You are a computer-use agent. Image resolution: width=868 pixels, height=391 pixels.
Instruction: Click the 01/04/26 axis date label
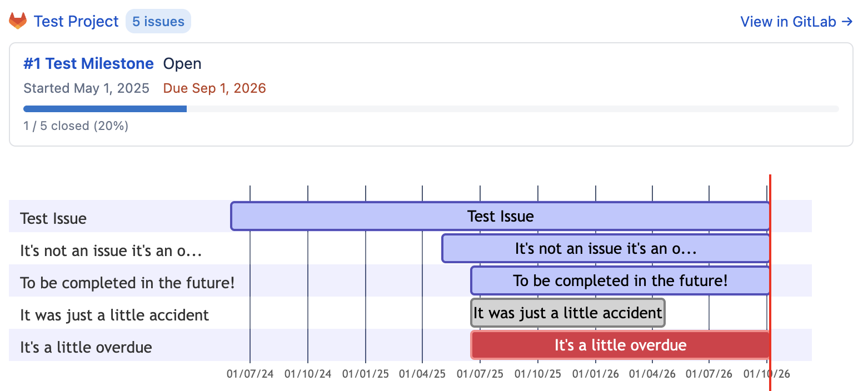652,374
